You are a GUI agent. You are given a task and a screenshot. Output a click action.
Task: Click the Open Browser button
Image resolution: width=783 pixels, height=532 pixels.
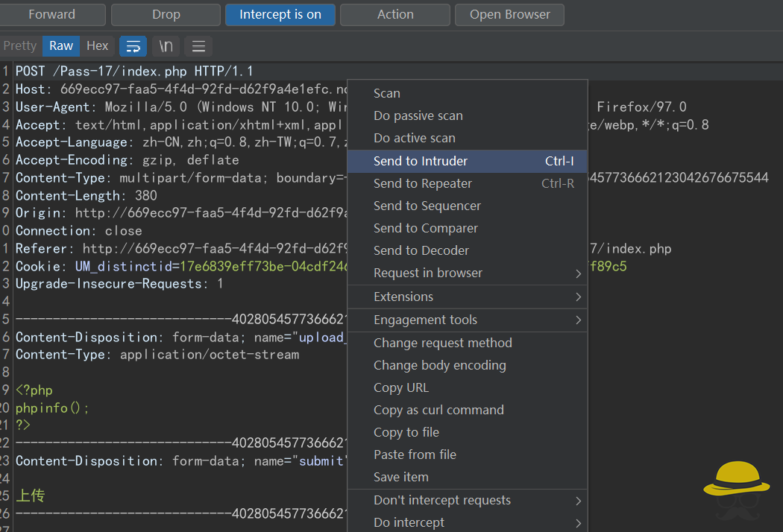(x=509, y=14)
